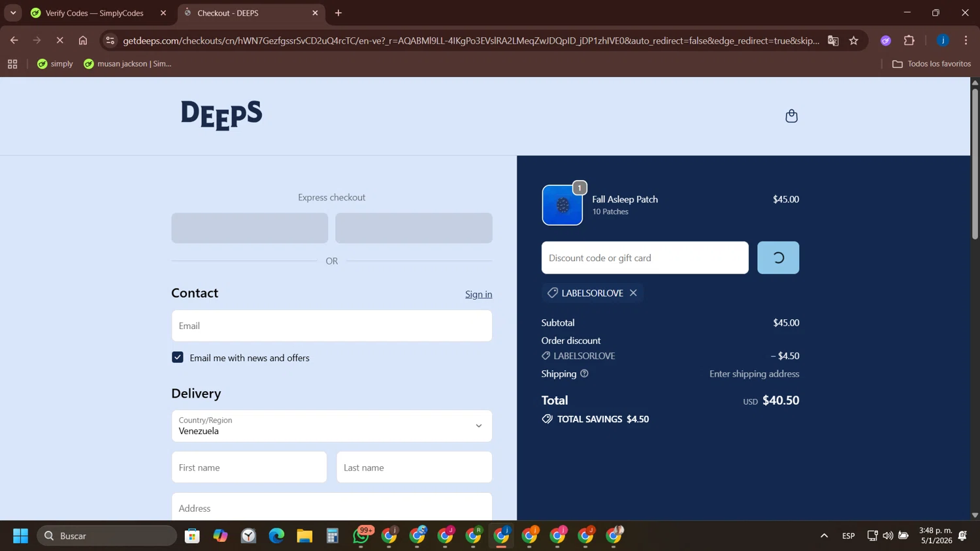Click the getdeeps.com URL address bar
980x551 pixels.
[470, 40]
